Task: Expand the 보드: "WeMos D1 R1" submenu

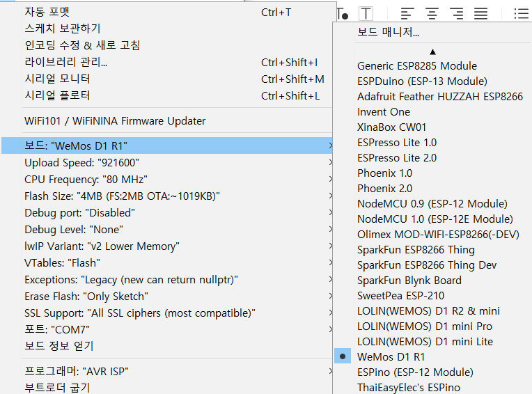Action: 166,145
